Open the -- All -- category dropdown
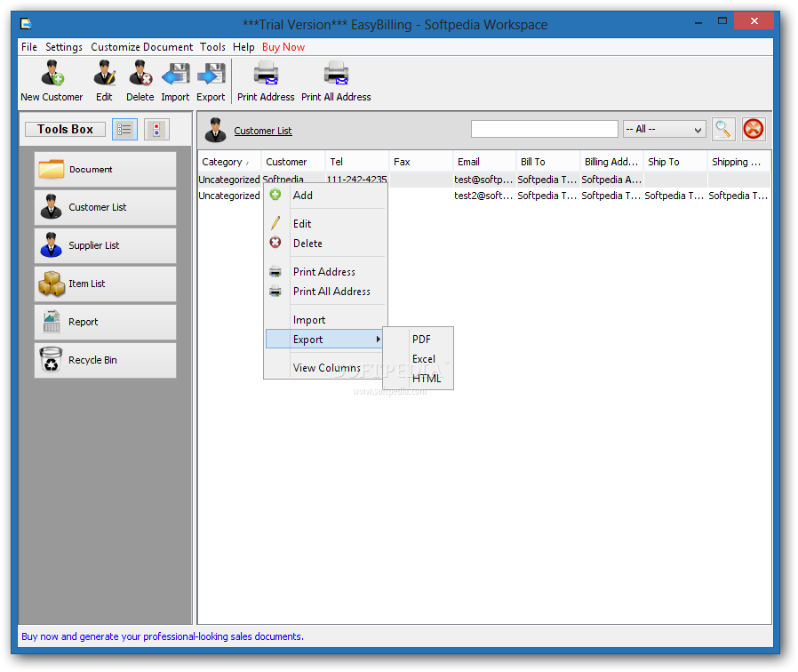798x672 pixels. (x=664, y=129)
